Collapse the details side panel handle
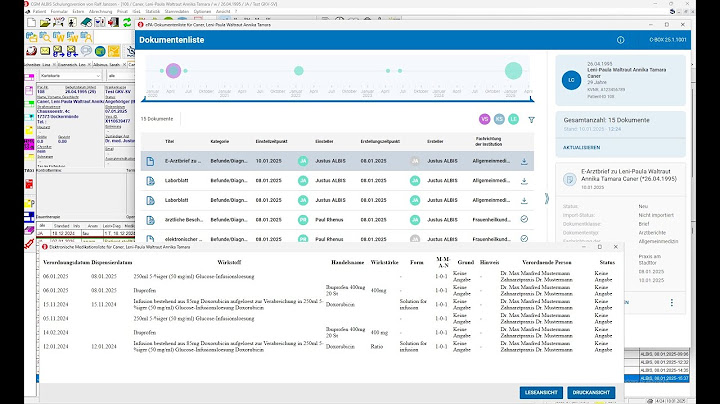The height and width of the screenshot is (404, 720). point(546,199)
